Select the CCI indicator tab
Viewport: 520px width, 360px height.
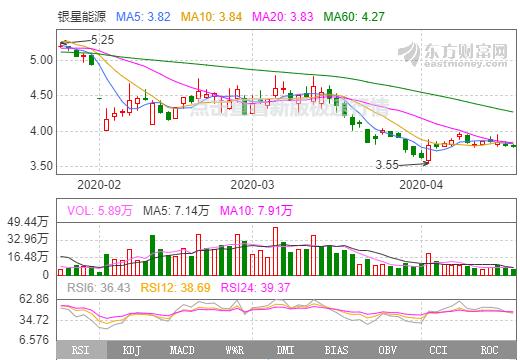(438, 350)
